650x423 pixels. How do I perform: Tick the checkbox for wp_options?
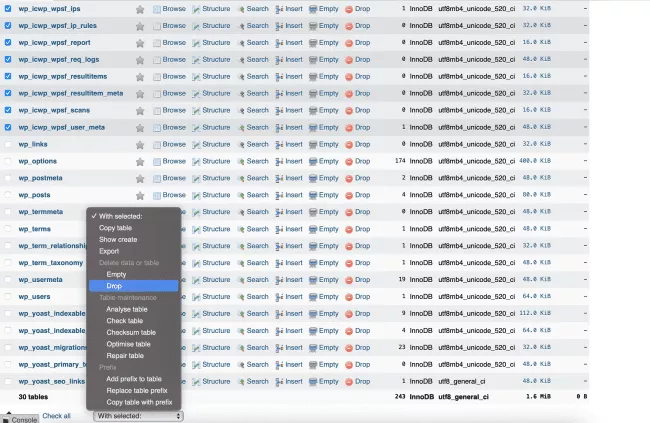9,161
